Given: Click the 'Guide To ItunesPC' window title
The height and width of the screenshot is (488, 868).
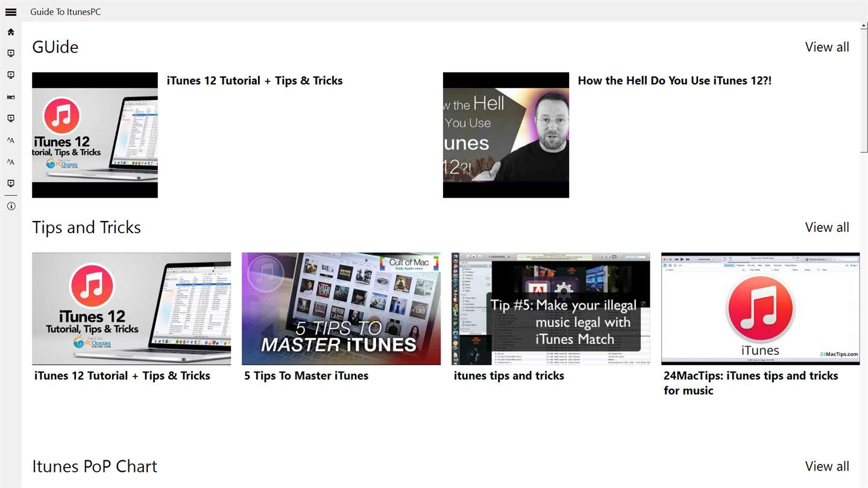Looking at the screenshot, I should (x=66, y=11).
